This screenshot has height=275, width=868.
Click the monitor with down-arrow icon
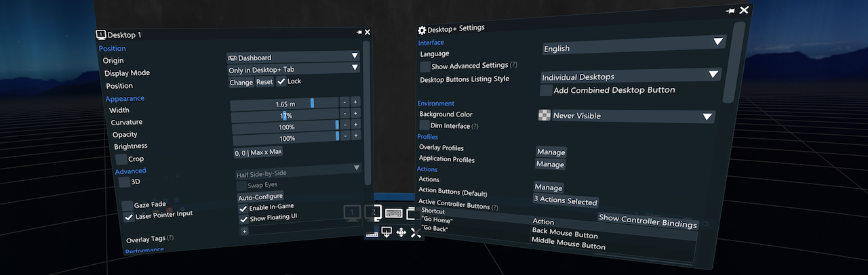[x=386, y=233]
